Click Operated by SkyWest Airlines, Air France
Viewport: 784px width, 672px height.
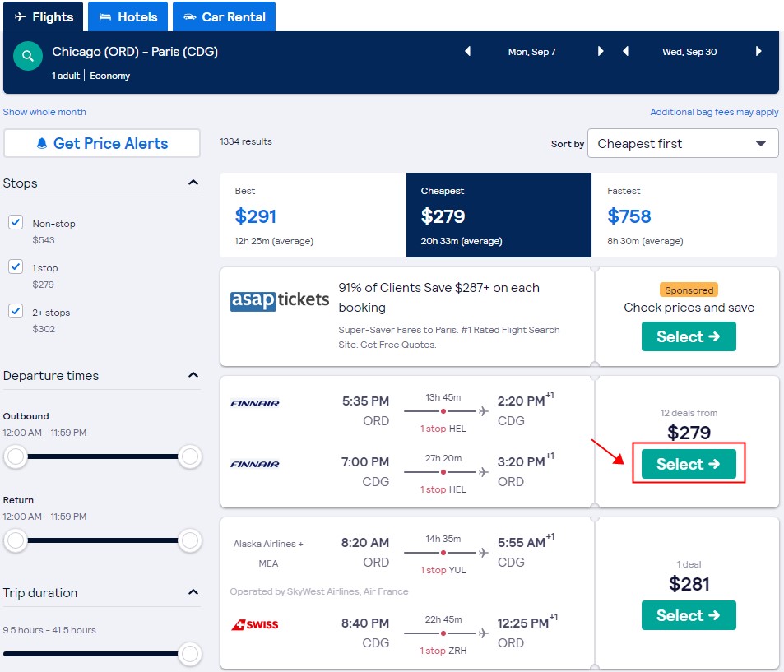coord(319,591)
